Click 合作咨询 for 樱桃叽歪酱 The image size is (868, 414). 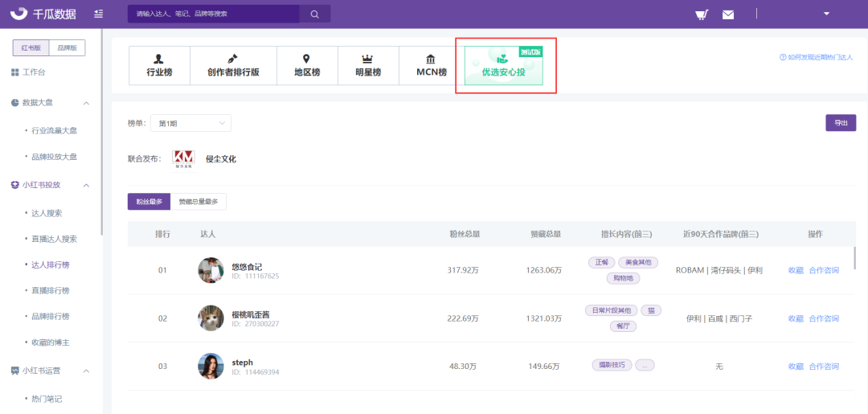(x=824, y=319)
